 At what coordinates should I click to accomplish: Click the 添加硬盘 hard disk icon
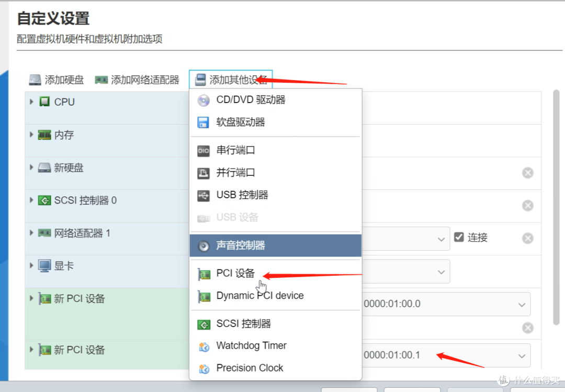(x=35, y=80)
